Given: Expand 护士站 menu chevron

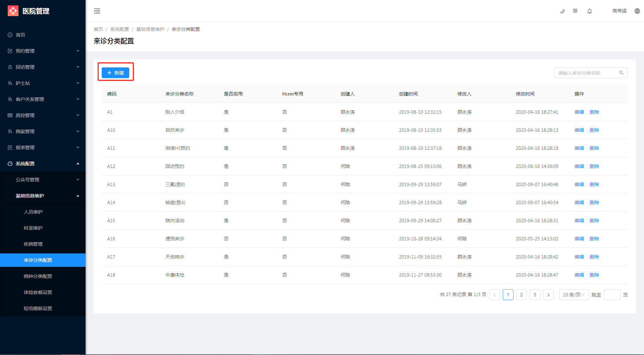Looking at the screenshot, I should click(x=78, y=83).
